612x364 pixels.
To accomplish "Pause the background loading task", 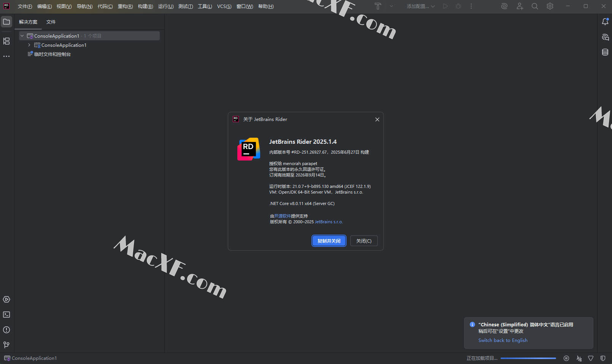I will point(566,358).
